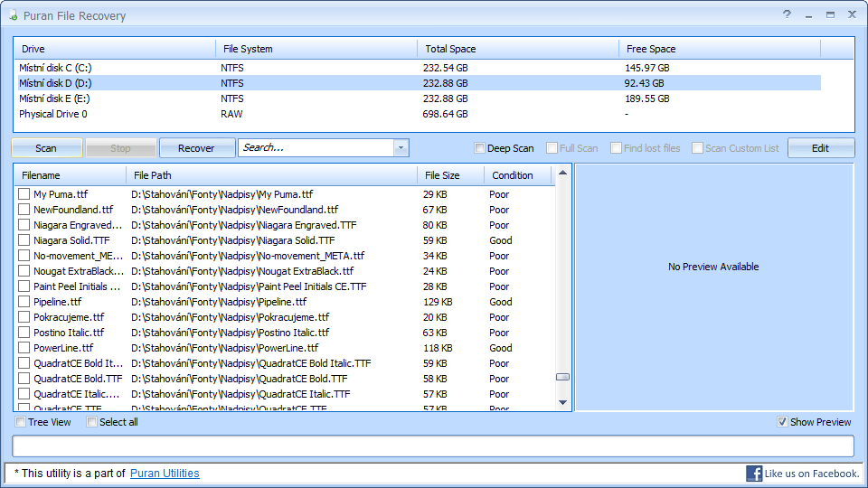Screen dimensions: 868x488
Task: Click the 145.97 GB free space value
Action: (647, 68)
